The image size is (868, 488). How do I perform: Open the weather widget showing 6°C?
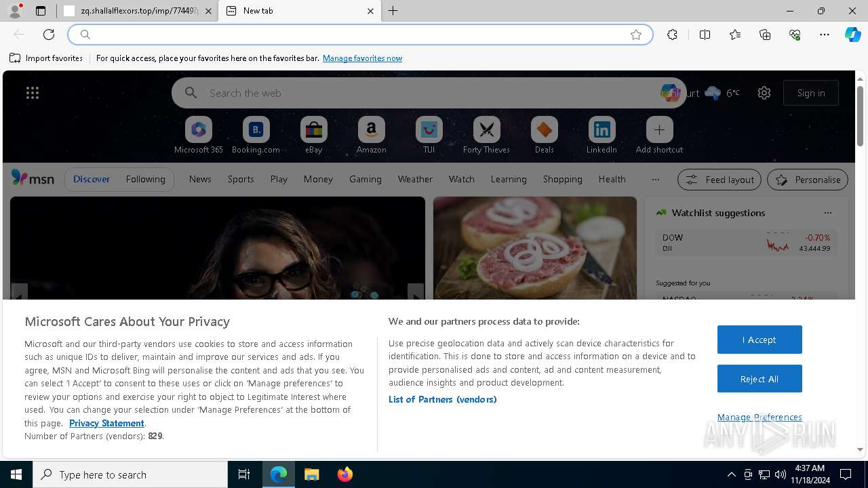pyautogui.click(x=722, y=93)
